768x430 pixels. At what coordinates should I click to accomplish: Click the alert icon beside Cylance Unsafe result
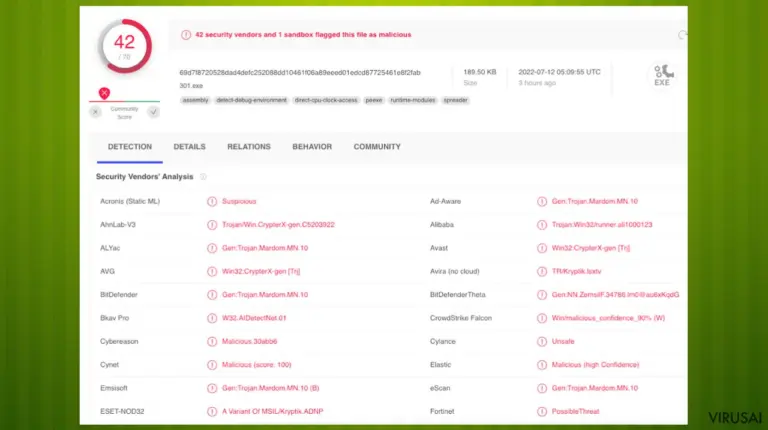click(542, 341)
